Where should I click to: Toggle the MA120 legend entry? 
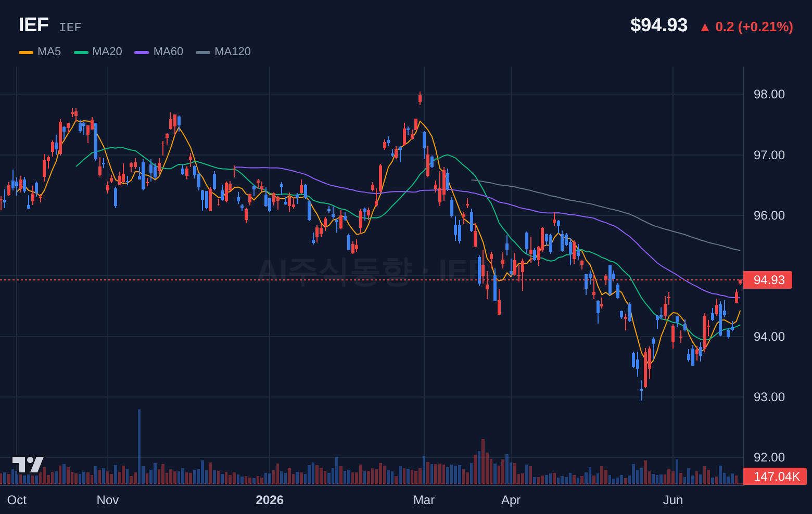pos(223,52)
